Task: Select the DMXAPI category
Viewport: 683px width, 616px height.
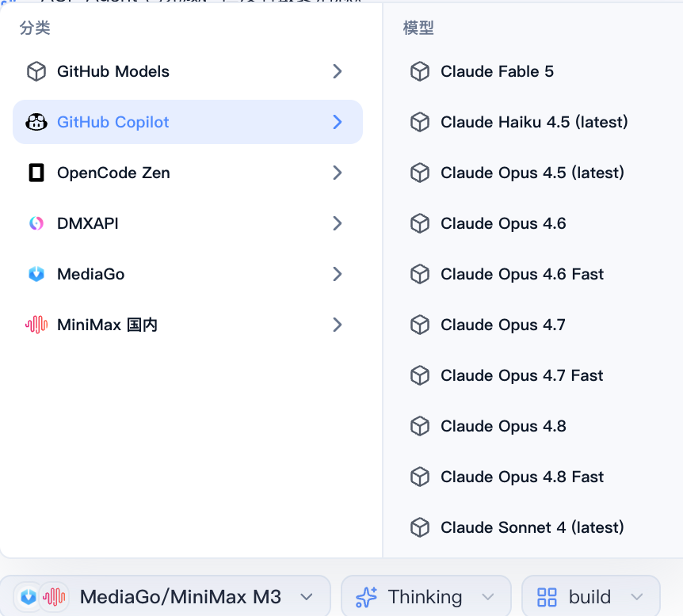Action: 188,223
